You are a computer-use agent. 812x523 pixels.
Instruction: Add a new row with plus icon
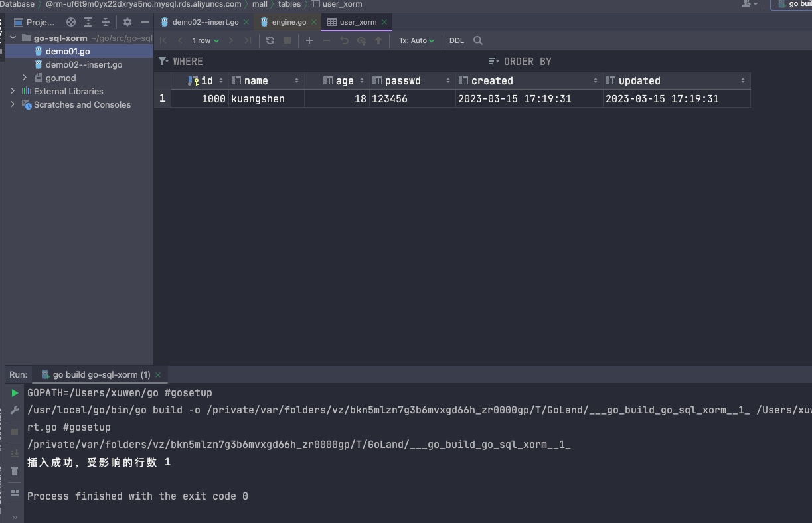coord(309,40)
